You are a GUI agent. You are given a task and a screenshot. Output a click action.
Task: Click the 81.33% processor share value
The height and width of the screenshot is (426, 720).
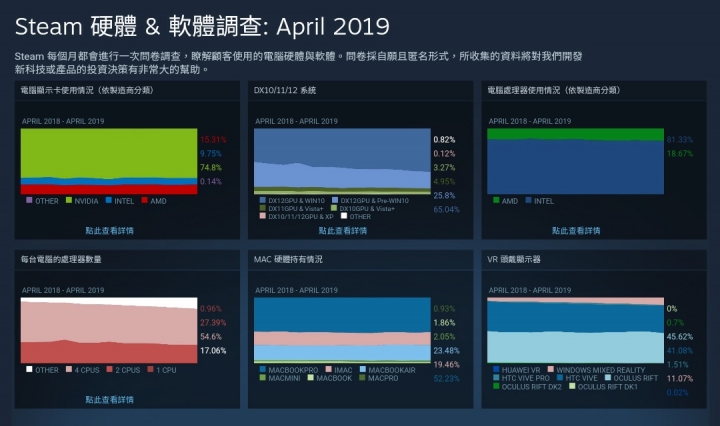(x=680, y=139)
